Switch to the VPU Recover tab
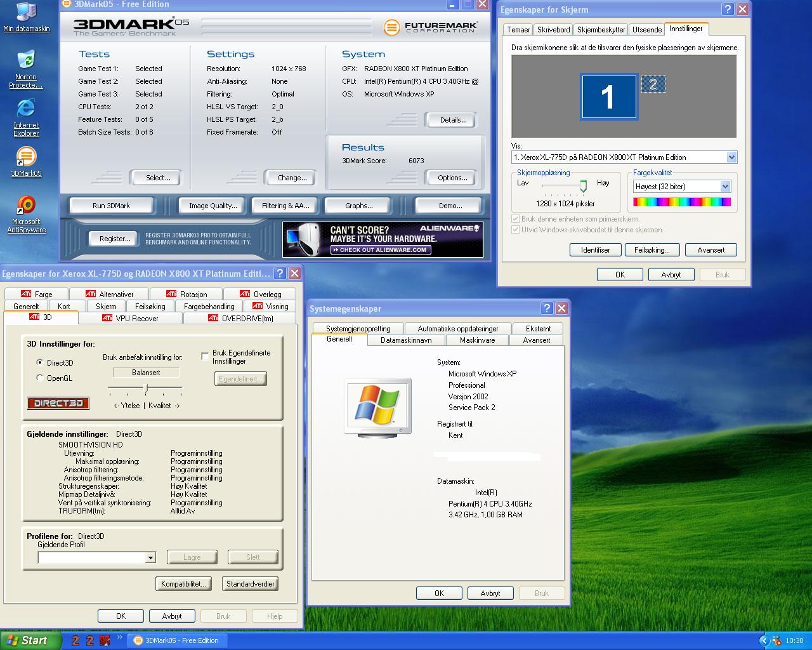Image resolution: width=812 pixels, height=650 pixels. 131,318
